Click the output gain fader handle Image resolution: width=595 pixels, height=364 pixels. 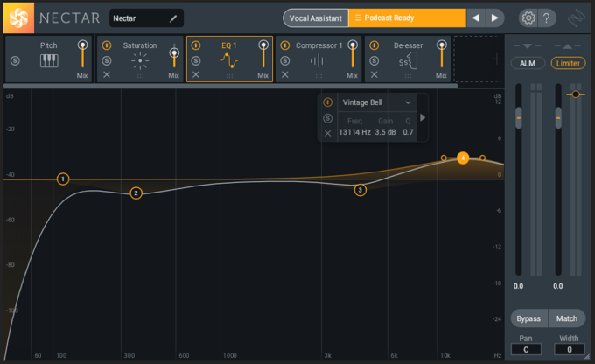tap(558, 117)
